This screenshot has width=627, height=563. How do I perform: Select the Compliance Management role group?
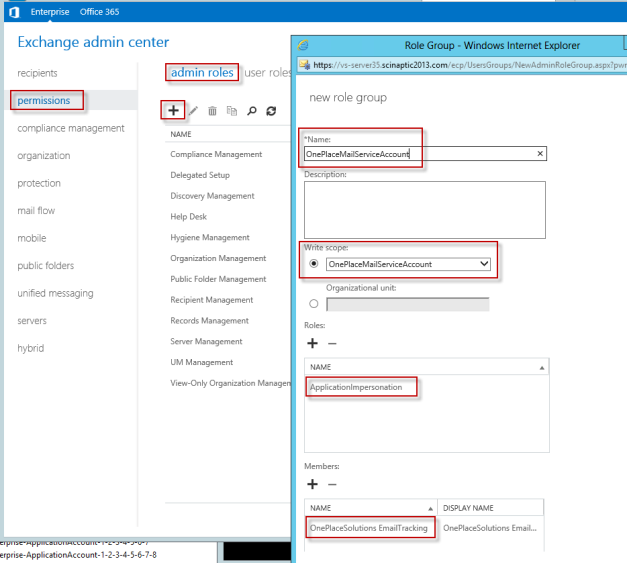[216, 154]
